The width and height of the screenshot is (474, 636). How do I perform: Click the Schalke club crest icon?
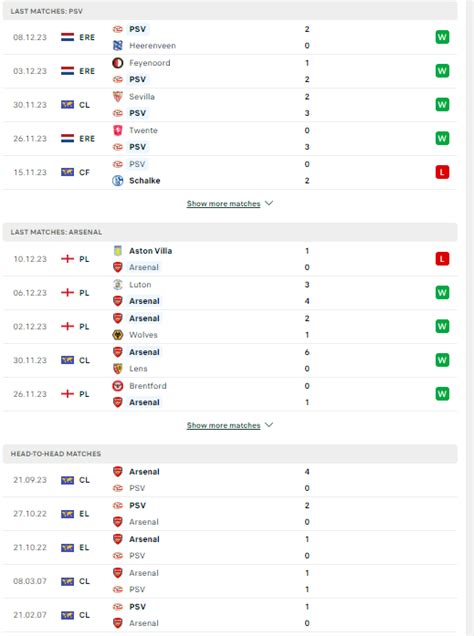(118, 180)
